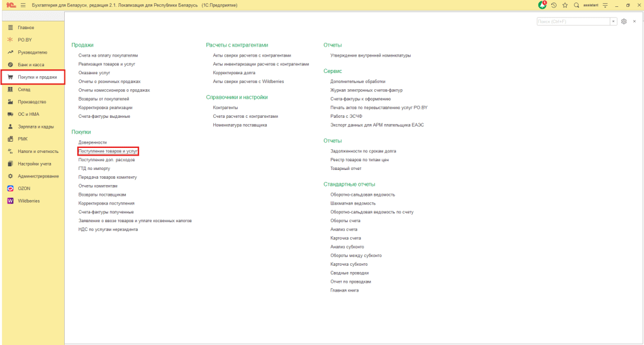Screen dimensions: 644x345
Task: Open Работа с ЭСЧФ
Action: [347, 116]
